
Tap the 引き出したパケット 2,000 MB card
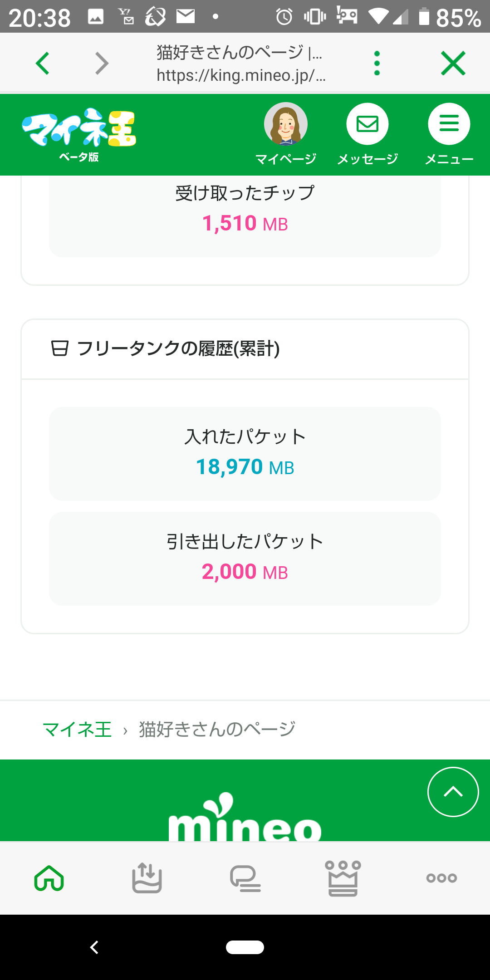[x=245, y=559]
